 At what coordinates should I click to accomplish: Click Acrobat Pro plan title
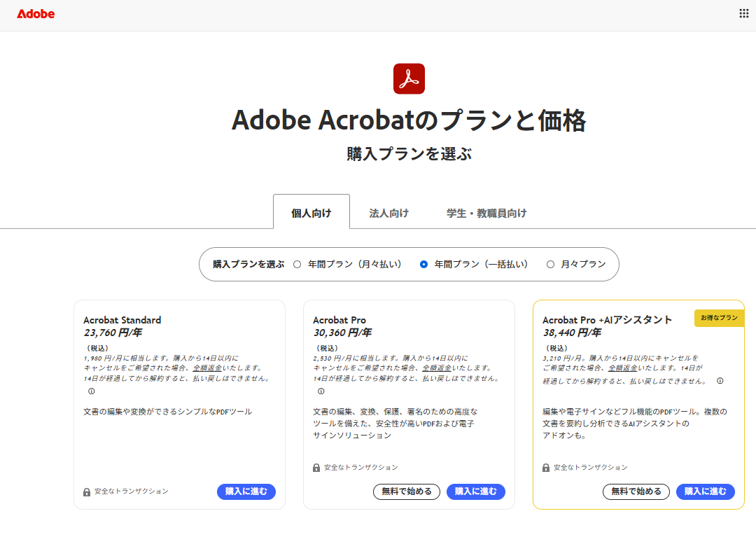(x=339, y=320)
